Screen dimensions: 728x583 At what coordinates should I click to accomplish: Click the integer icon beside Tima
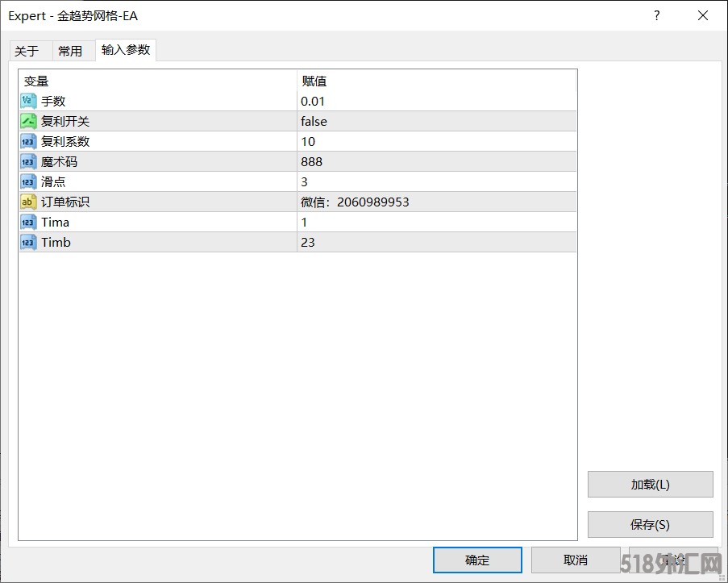(x=28, y=222)
